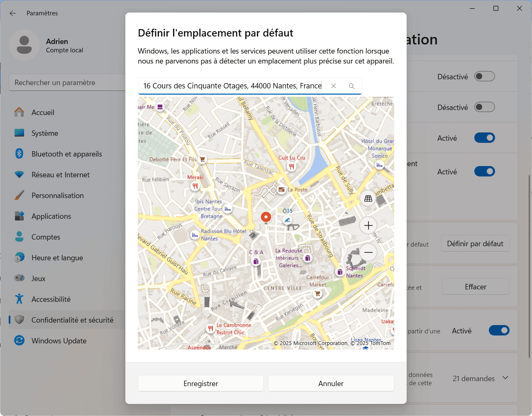The image size is (532, 416).
Task: Turn off the Activé switch beside 'ent'
Action: pos(485,171)
